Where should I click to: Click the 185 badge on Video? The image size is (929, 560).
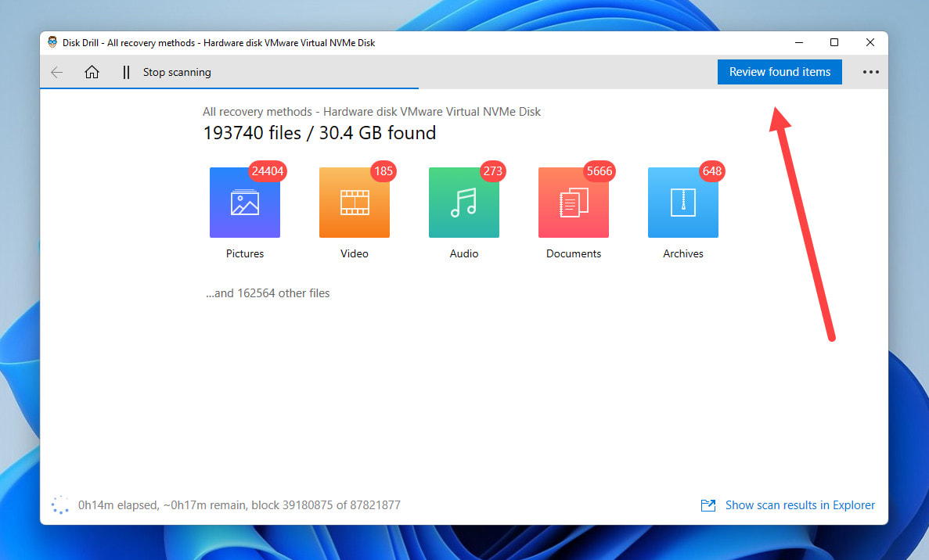click(x=383, y=171)
